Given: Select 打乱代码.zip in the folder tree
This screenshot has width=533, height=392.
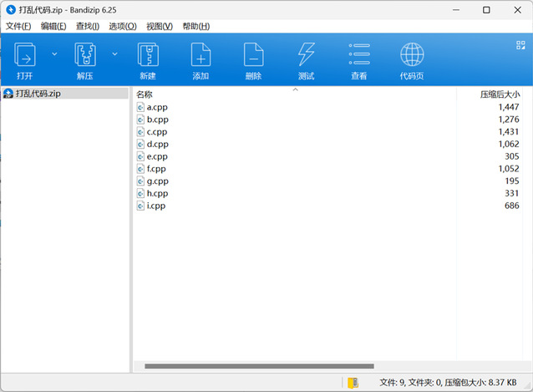Looking at the screenshot, I should click(38, 94).
